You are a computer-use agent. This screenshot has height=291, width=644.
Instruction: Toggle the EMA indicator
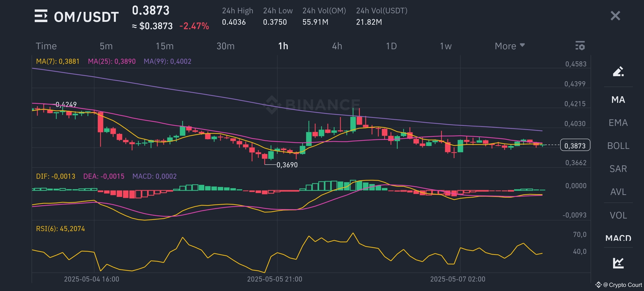618,122
